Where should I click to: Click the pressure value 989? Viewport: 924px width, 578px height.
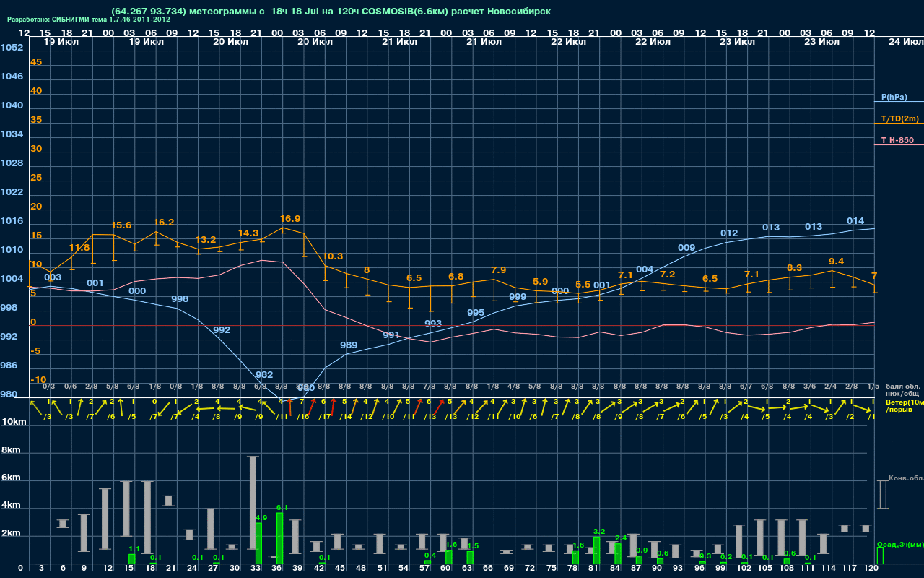(349, 345)
